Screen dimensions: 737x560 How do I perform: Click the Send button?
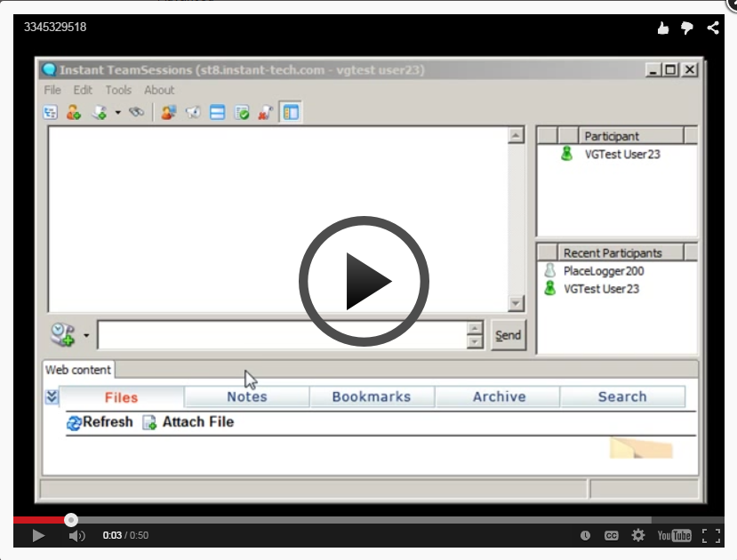(509, 335)
